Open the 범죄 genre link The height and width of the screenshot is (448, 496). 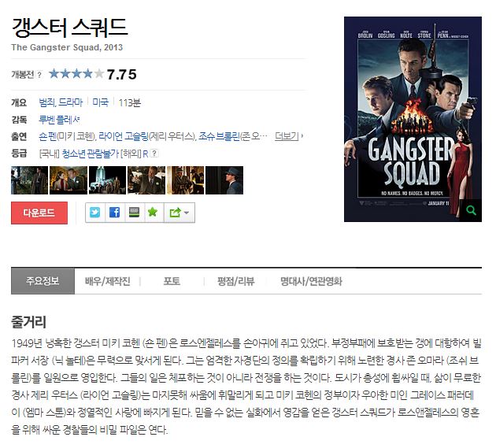click(x=46, y=102)
